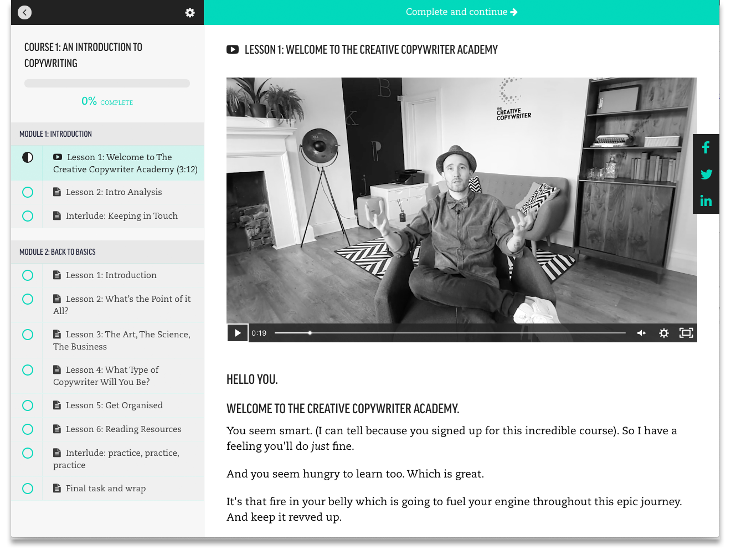Image resolution: width=731 pixels, height=560 pixels.
Task: Open Interlude: Keeping in Touch
Action: point(107,216)
